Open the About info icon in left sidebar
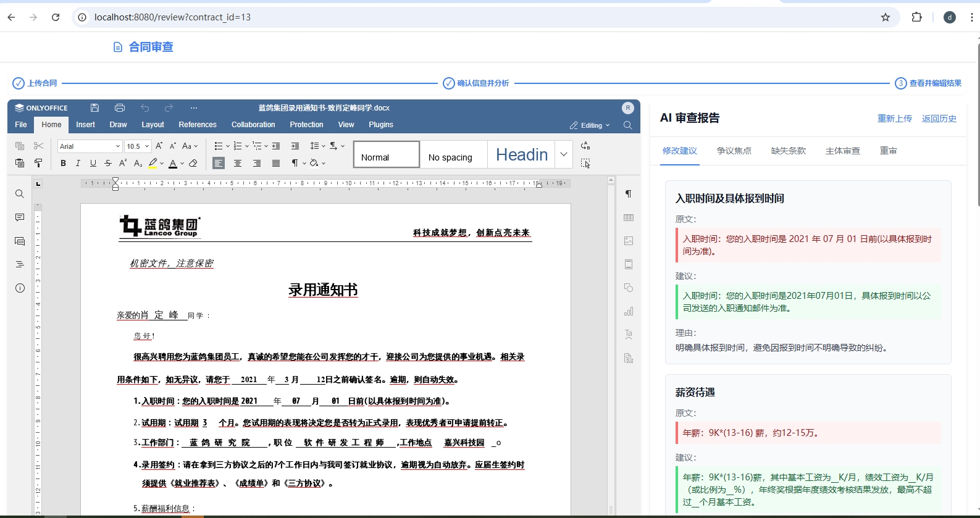980x518 pixels. 20,288
